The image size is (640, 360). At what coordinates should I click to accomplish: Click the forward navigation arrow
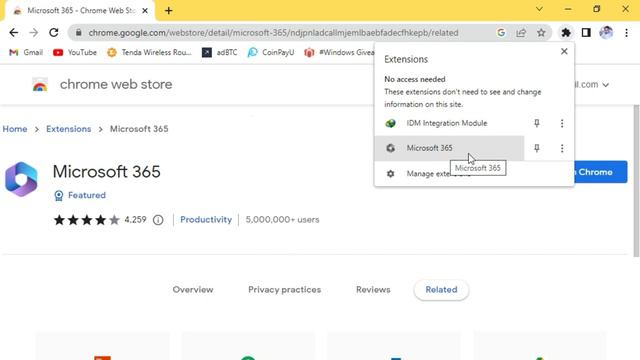click(33, 33)
